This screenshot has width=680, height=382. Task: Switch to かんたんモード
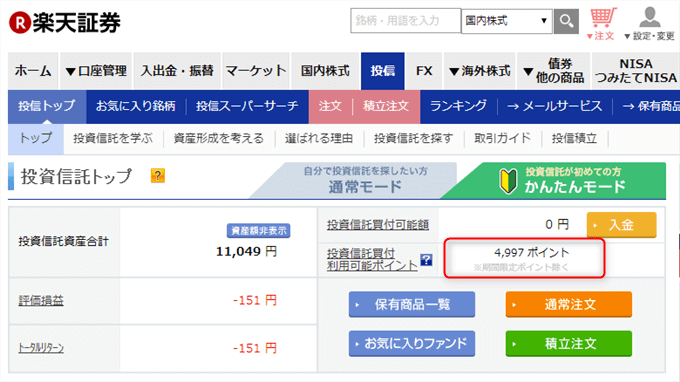(x=559, y=180)
